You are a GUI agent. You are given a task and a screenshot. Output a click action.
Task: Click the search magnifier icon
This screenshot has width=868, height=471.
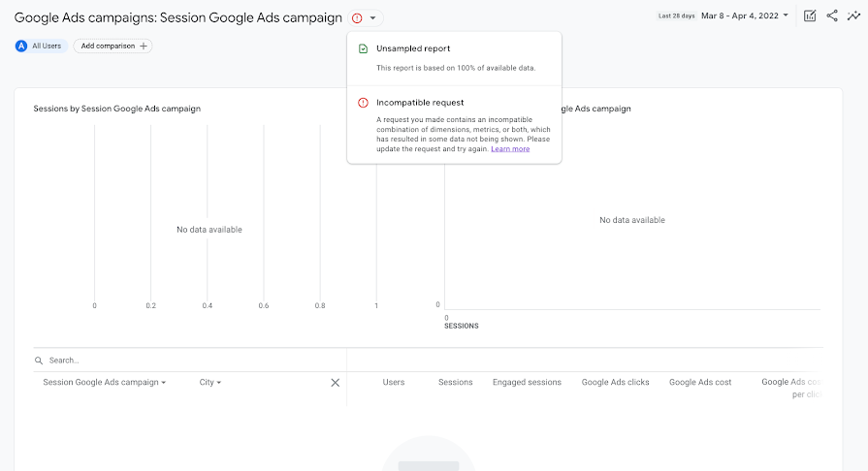[39, 361]
